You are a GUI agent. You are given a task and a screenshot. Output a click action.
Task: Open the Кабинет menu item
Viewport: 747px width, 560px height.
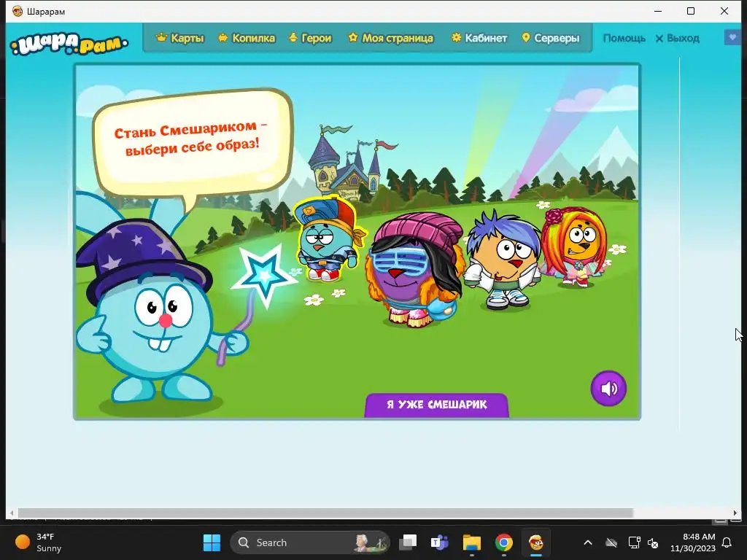click(x=479, y=38)
